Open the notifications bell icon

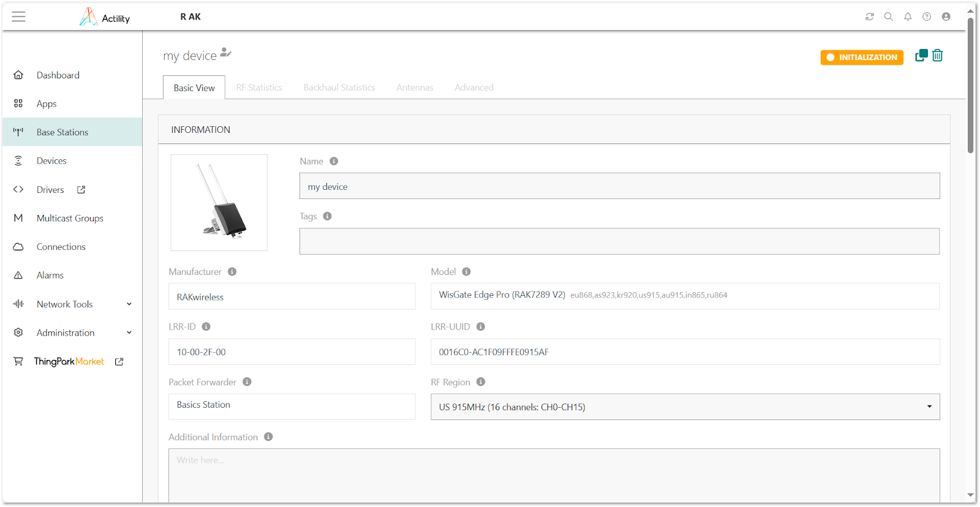[x=908, y=17]
